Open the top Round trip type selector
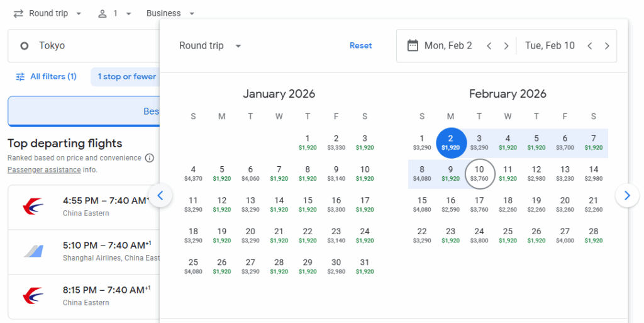Image resolution: width=644 pixels, height=323 pixels. (x=47, y=13)
